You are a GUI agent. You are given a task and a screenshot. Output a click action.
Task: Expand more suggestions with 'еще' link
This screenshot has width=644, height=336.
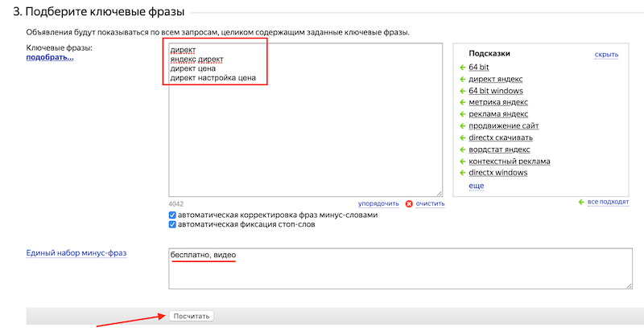[x=476, y=186]
